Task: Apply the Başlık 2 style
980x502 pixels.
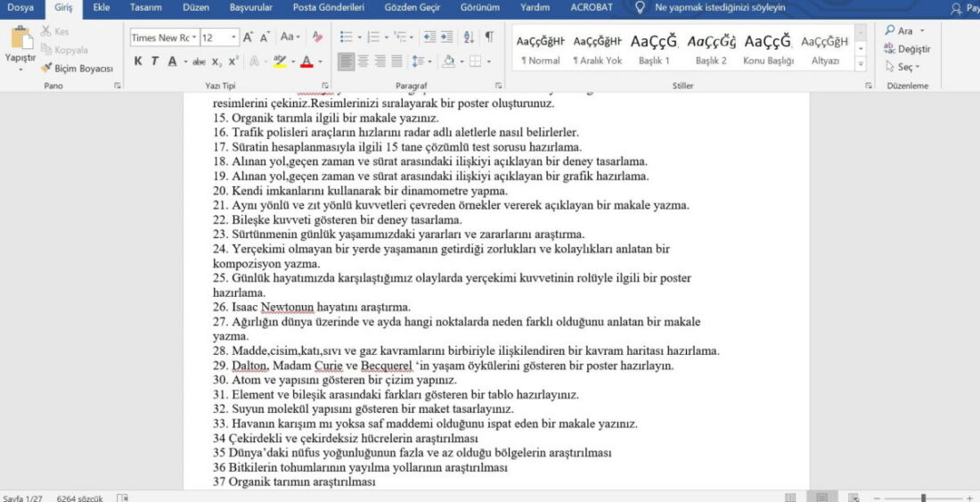Action: click(711, 49)
